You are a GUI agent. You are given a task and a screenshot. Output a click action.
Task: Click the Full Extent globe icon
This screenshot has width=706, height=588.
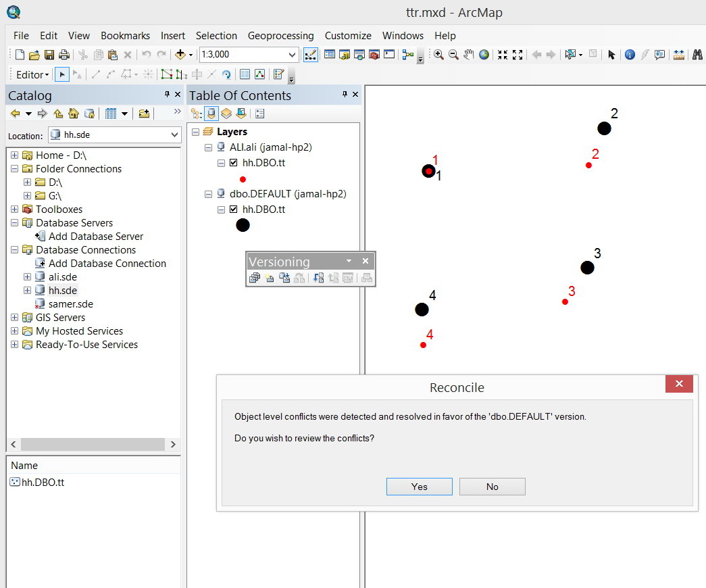pos(484,55)
